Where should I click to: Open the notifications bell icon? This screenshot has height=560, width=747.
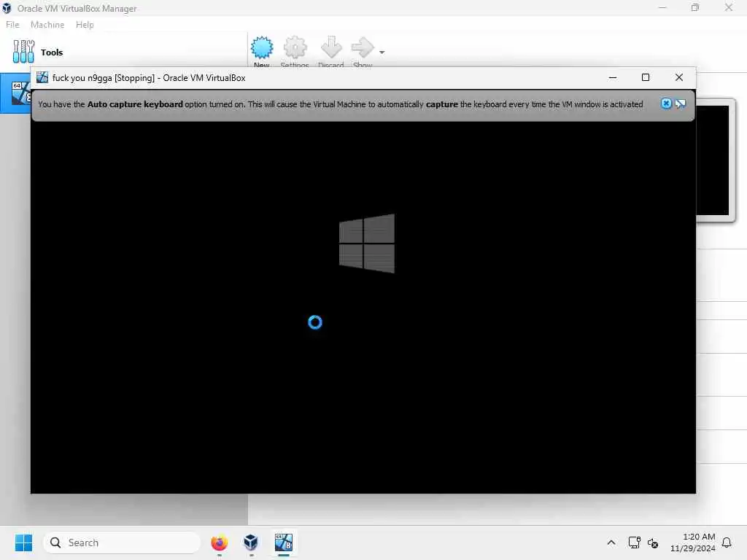(x=727, y=542)
